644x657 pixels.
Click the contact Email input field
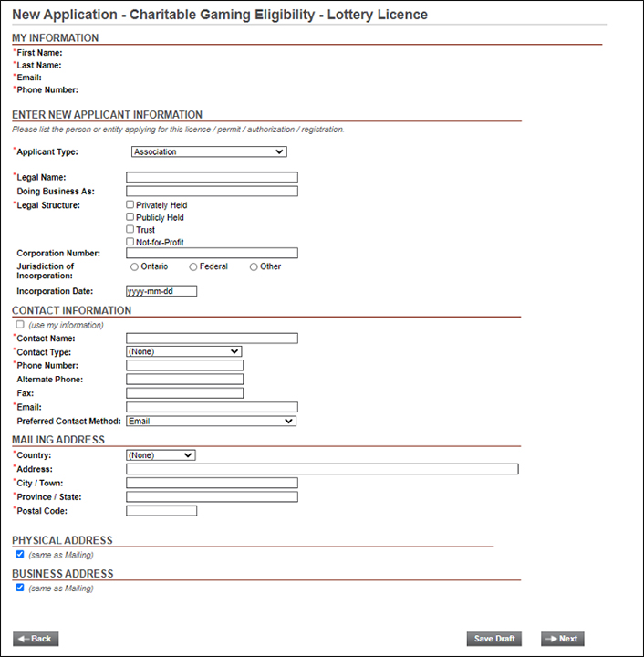click(212, 407)
